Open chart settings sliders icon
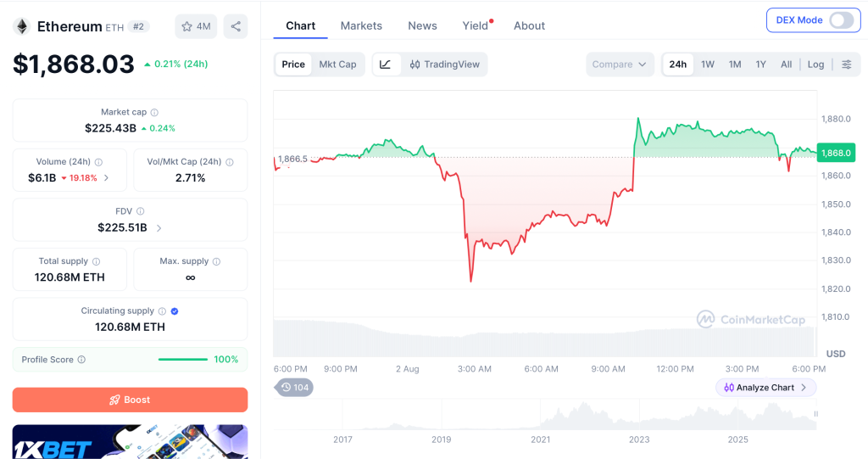This screenshot has width=868, height=459. coord(847,64)
